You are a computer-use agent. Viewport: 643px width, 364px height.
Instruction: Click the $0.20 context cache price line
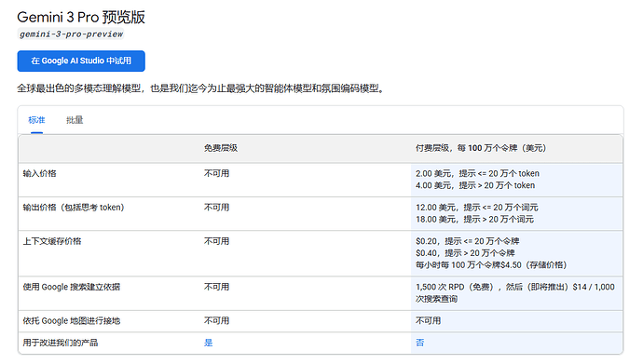point(468,241)
